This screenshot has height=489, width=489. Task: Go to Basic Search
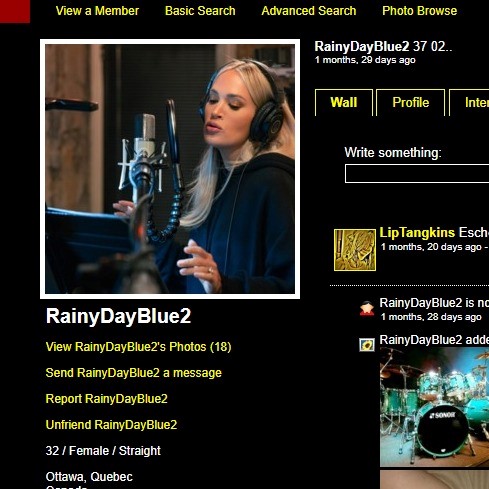[200, 11]
